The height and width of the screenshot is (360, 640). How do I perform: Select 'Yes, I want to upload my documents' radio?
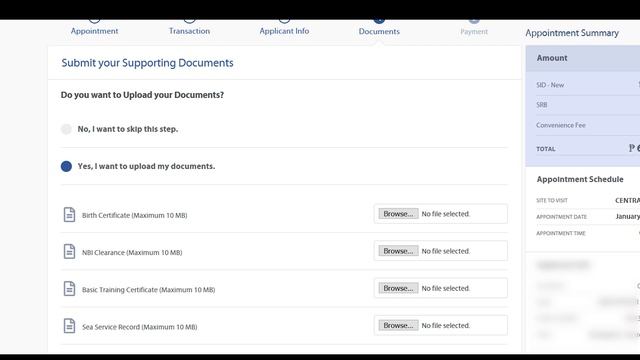point(66,166)
